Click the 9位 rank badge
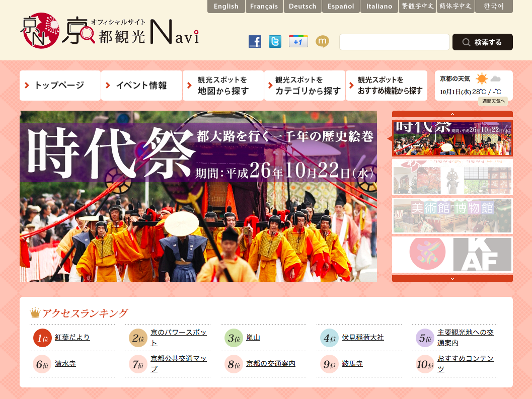 (330, 364)
